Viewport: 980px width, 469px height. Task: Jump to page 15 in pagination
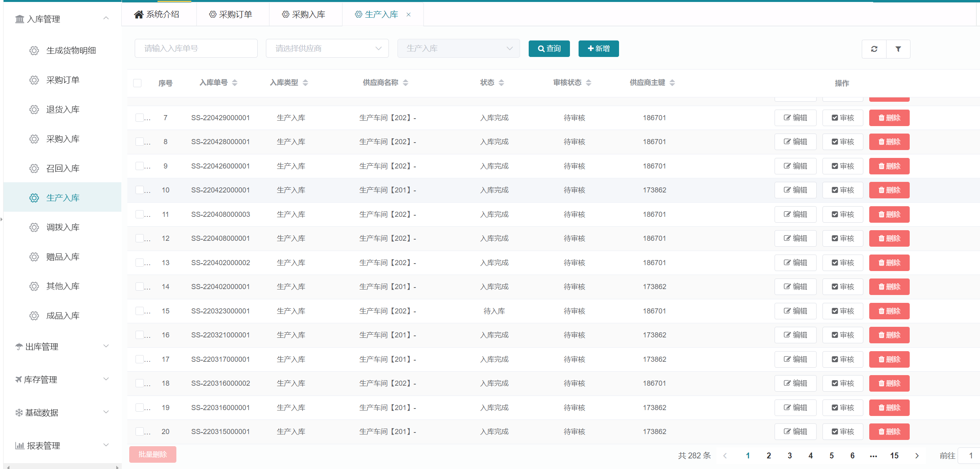(x=894, y=456)
